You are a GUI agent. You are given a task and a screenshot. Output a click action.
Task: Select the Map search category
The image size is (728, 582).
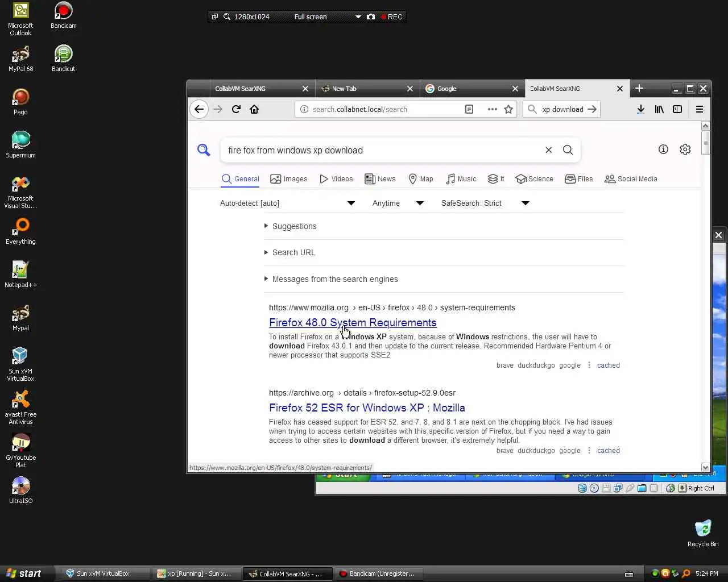[421, 179]
